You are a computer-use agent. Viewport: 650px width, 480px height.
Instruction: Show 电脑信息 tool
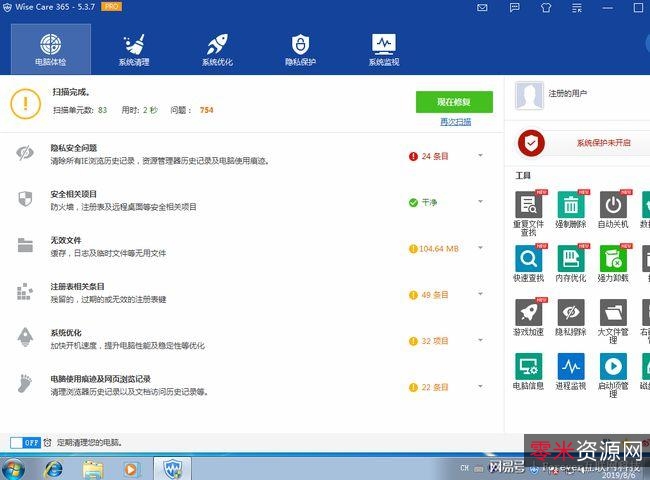point(529,371)
